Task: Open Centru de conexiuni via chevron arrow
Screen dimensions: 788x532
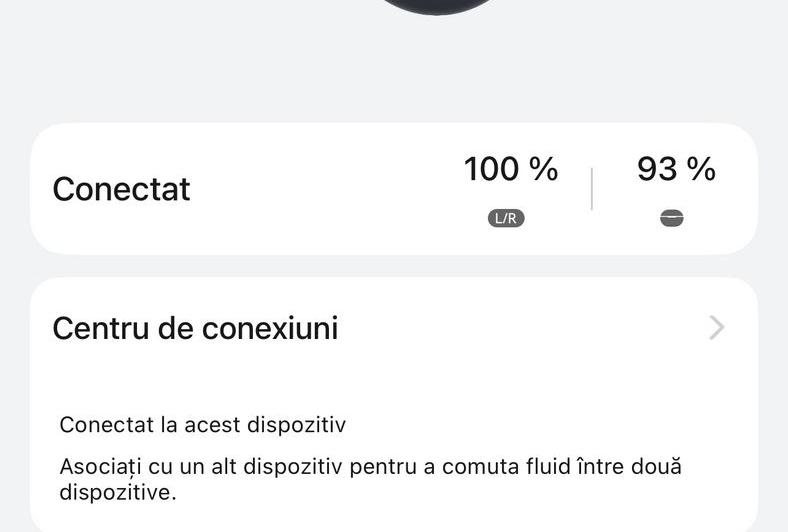Action: (716, 327)
